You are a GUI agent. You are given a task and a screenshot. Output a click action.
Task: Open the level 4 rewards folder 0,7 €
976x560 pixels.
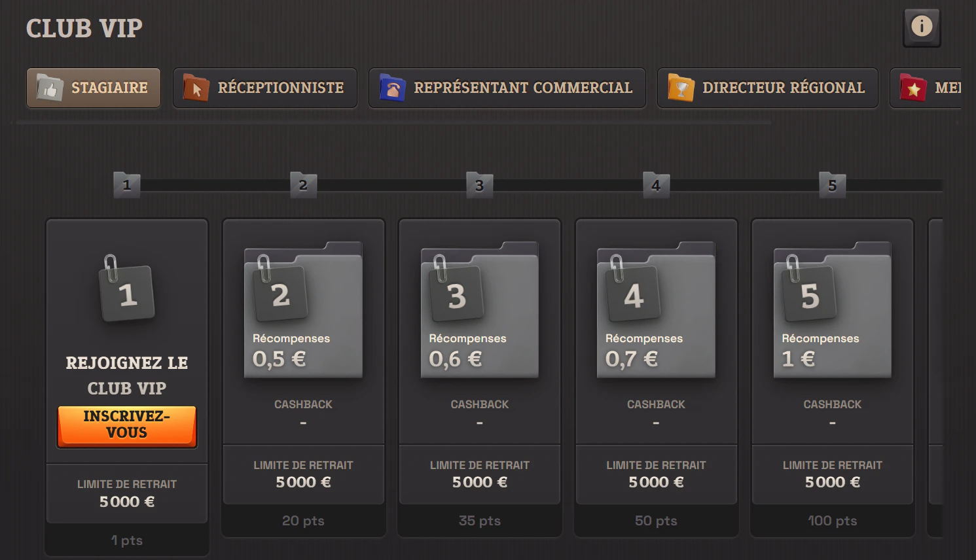[x=656, y=309]
